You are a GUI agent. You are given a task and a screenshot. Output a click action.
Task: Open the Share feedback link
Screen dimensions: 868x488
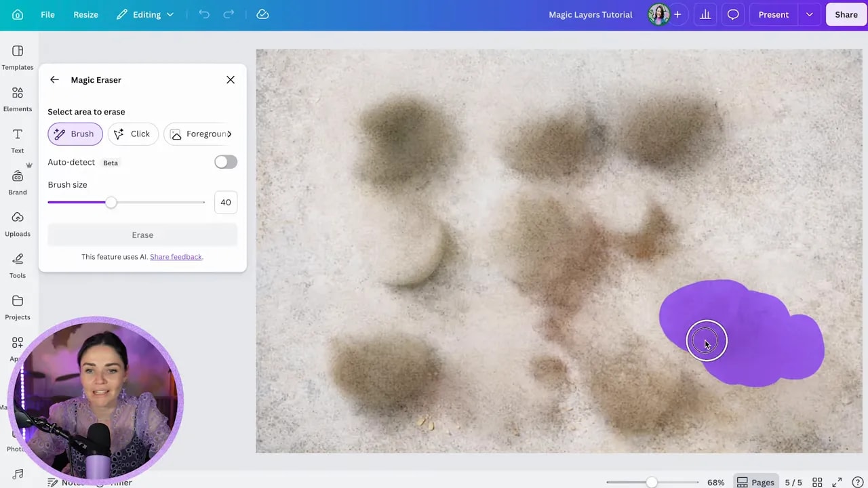176,257
